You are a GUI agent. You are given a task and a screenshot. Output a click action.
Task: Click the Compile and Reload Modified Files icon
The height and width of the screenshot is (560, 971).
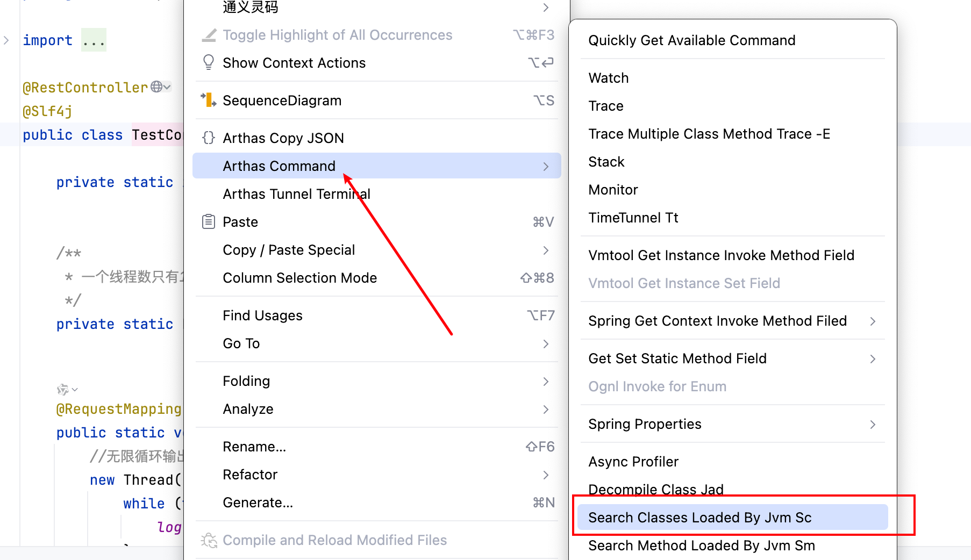pyautogui.click(x=209, y=540)
